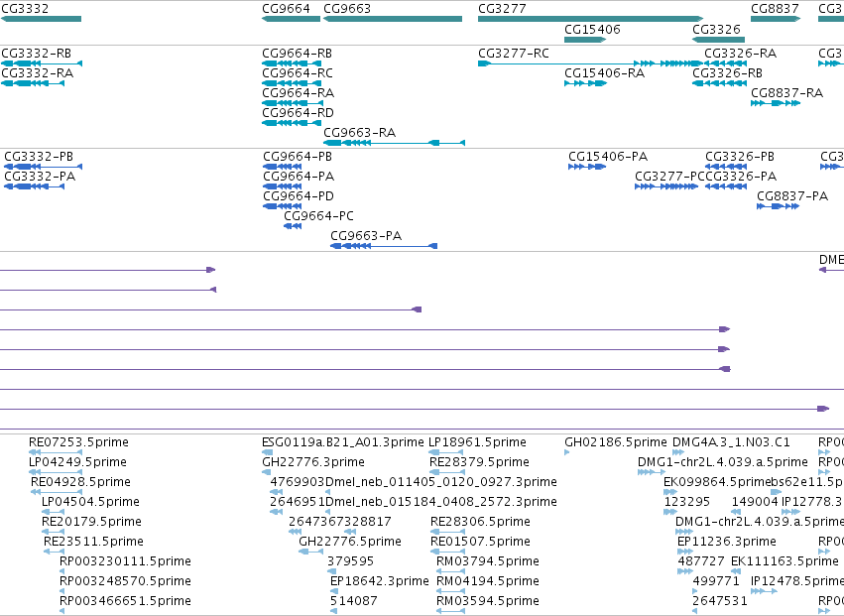Select protein label CG9664-PD
The width and height of the screenshot is (844, 616).
pos(299,196)
